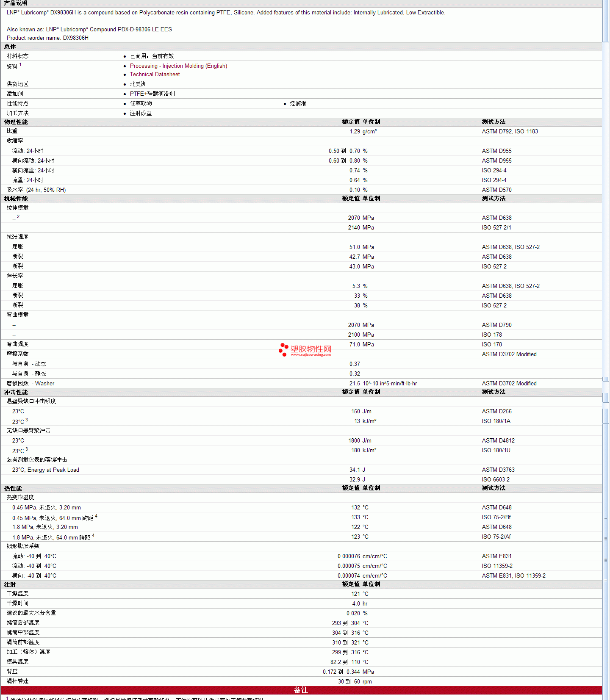Select the "Product reorder name: DX98306H" line
Viewport: 610px width, 700px height.
coord(47,38)
